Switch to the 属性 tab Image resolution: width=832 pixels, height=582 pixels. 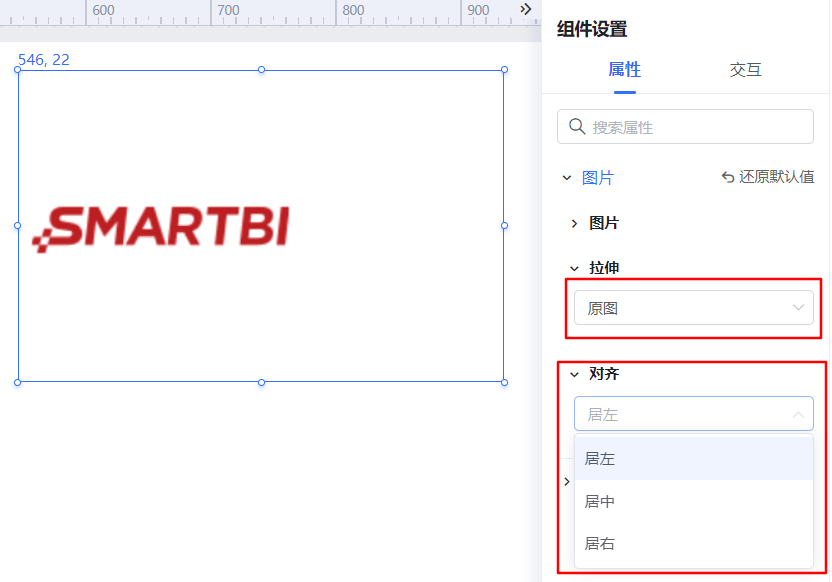625,70
